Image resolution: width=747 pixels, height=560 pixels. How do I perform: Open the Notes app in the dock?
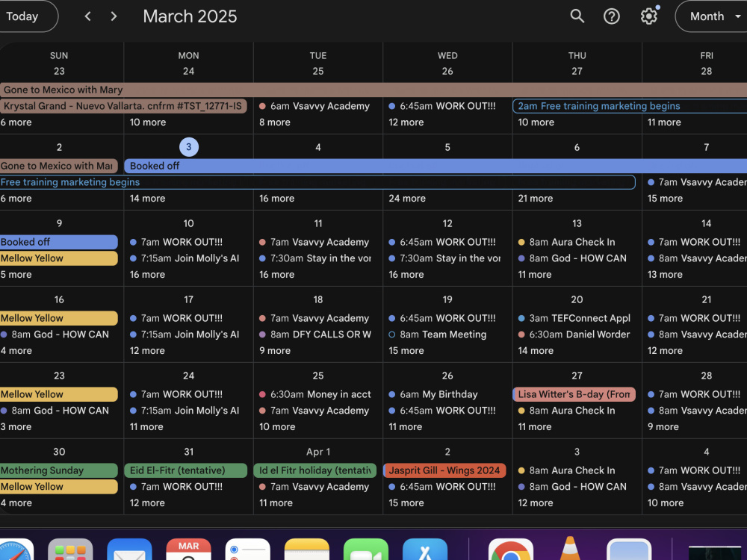pyautogui.click(x=307, y=550)
